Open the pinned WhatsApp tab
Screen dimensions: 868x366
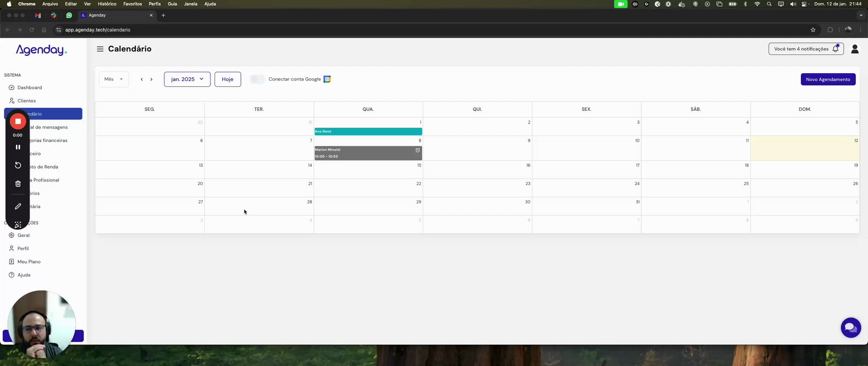click(69, 15)
